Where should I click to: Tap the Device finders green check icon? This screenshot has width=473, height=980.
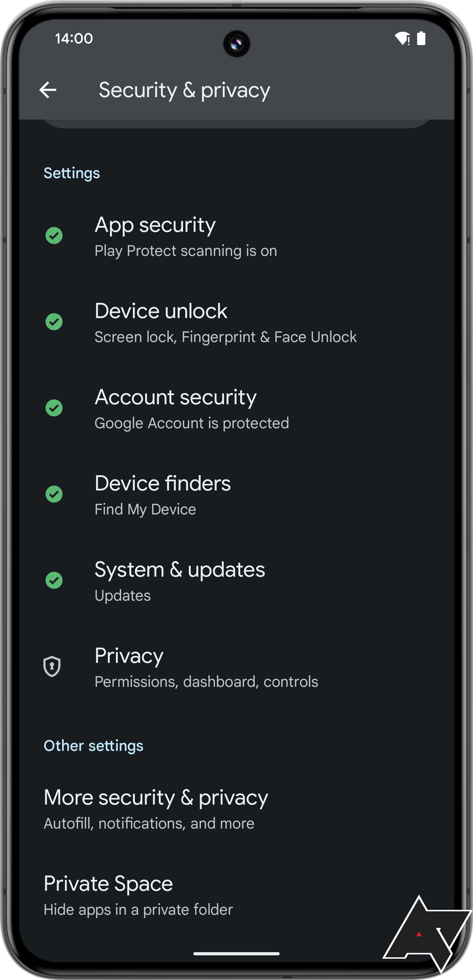[x=54, y=494]
